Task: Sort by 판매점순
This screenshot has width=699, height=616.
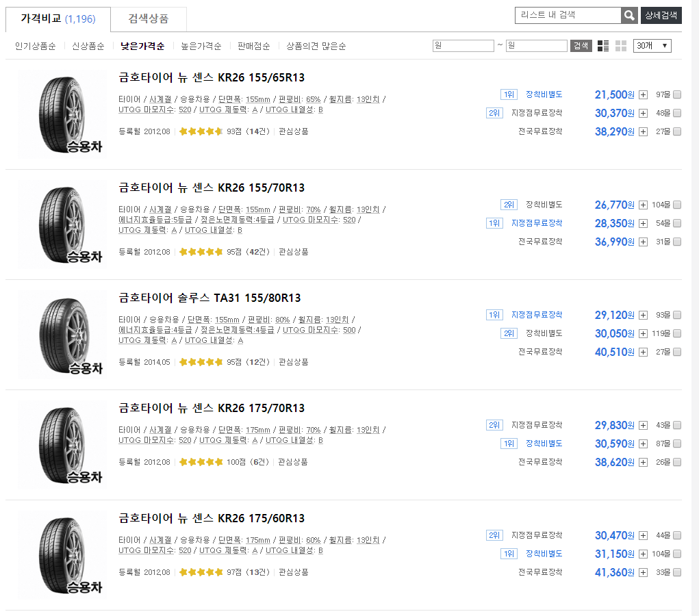Action: [254, 47]
